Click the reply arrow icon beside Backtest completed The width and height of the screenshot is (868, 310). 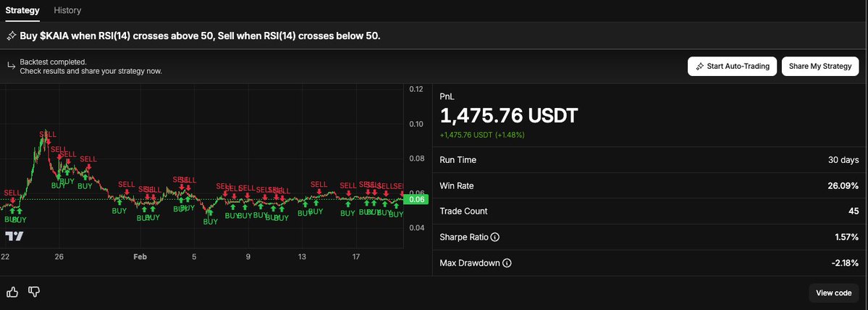pos(11,66)
